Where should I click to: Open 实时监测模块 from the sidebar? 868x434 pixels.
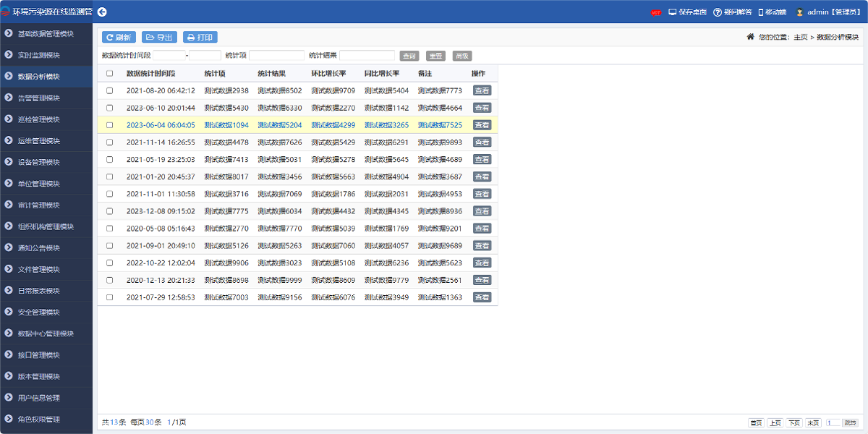click(47, 56)
